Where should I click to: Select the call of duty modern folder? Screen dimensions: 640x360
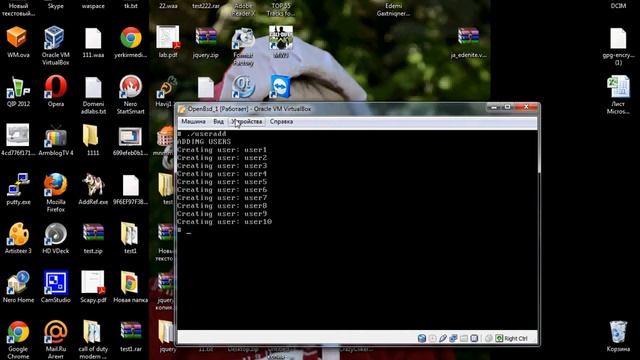click(93, 340)
